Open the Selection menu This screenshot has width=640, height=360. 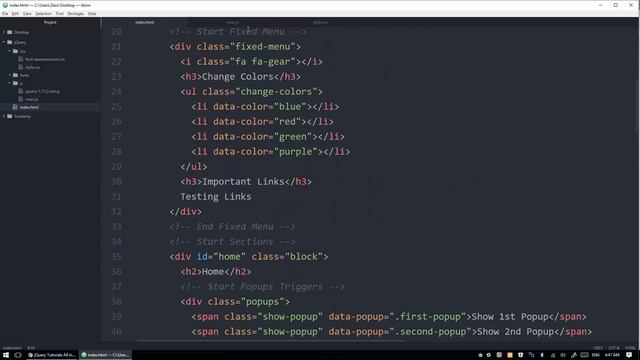pos(43,13)
